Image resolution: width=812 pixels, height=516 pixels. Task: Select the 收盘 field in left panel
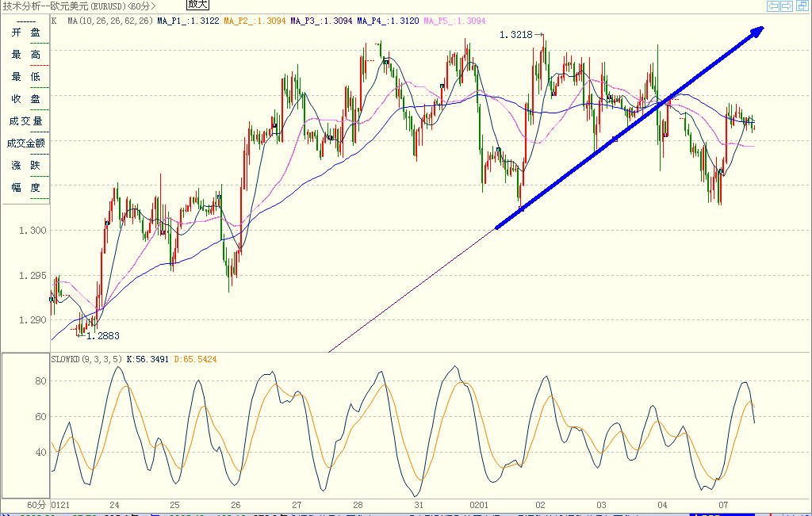tap(26, 99)
